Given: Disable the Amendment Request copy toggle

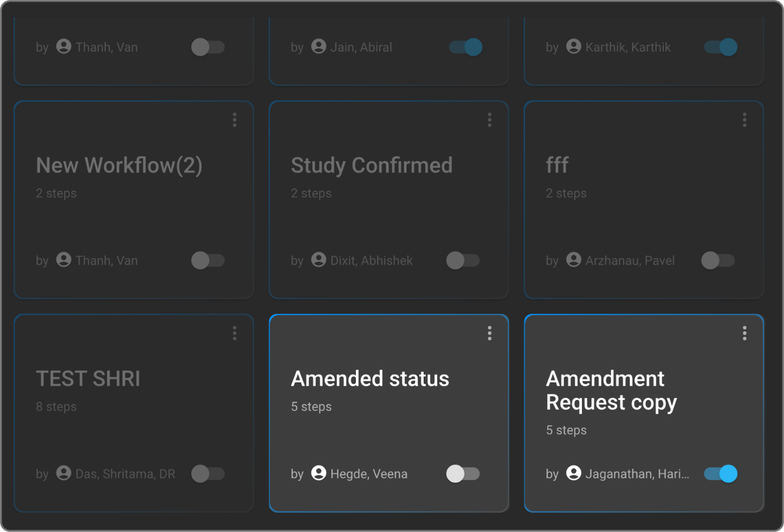Looking at the screenshot, I should pyautogui.click(x=720, y=473).
